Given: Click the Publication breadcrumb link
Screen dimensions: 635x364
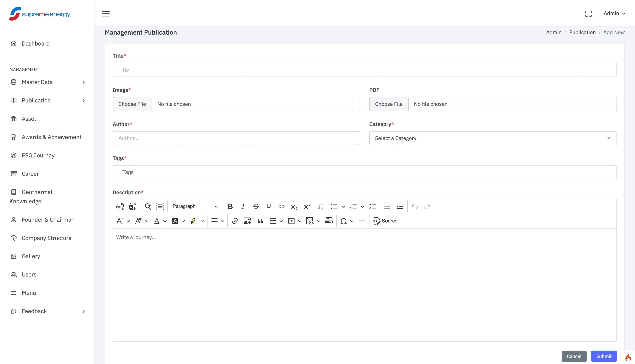Looking at the screenshot, I should click(x=582, y=32).
